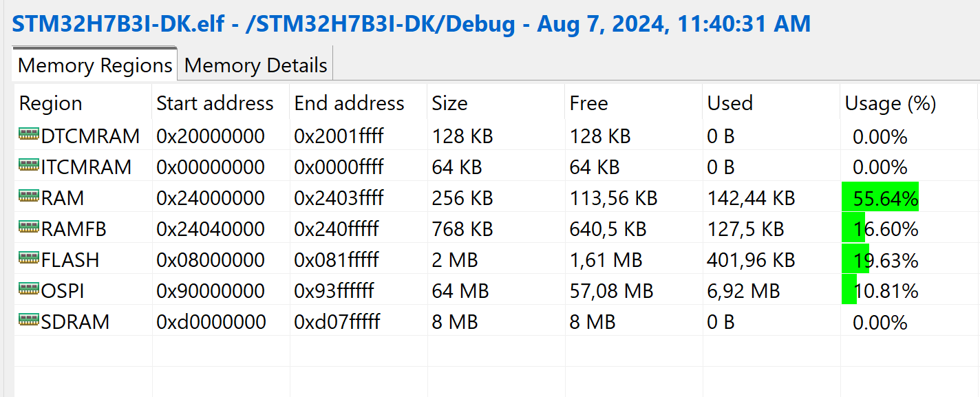
Task: Sort by the Usage (%) column header
Action: coord(891,103)
